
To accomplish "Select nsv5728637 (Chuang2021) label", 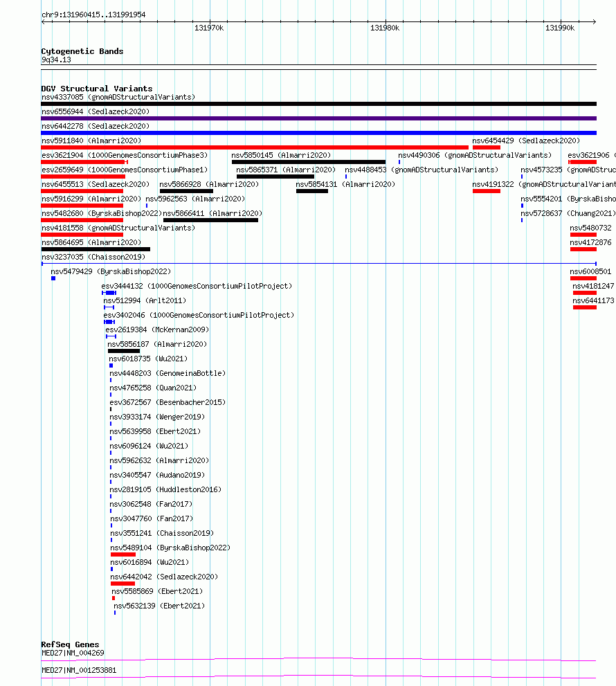I will (x=568, y=213).
